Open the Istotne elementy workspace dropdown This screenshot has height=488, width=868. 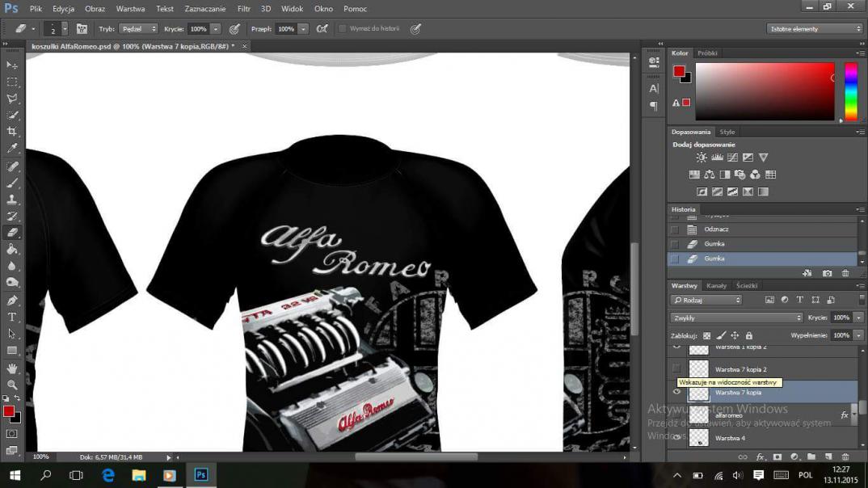(815, 29)
